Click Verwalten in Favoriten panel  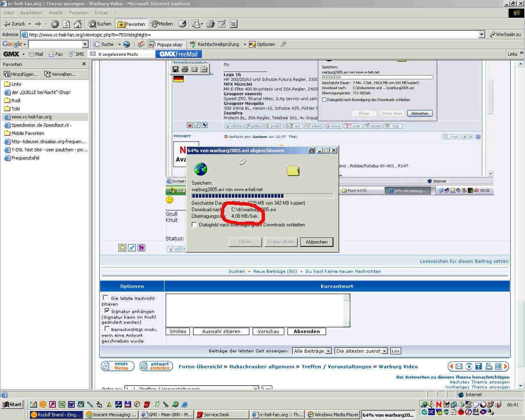click(x=60, y=74)
